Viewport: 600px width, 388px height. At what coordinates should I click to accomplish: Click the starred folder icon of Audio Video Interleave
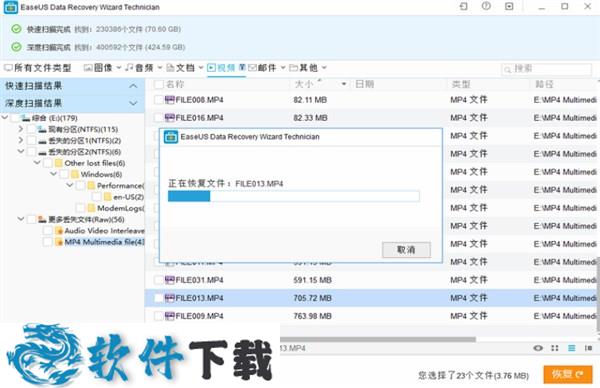(59, 231)
